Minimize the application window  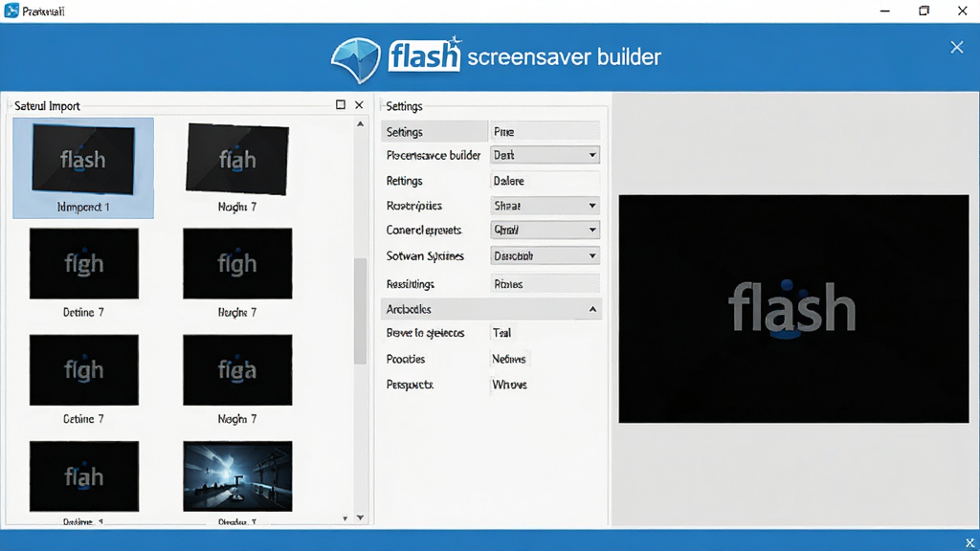[x=885, y=11]
